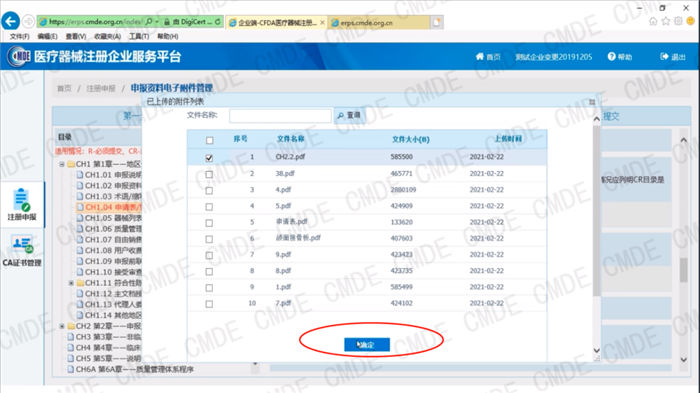Click dialog scrollbar up arrow
This screenshot has width=700, height=393.
coord(596,119)
